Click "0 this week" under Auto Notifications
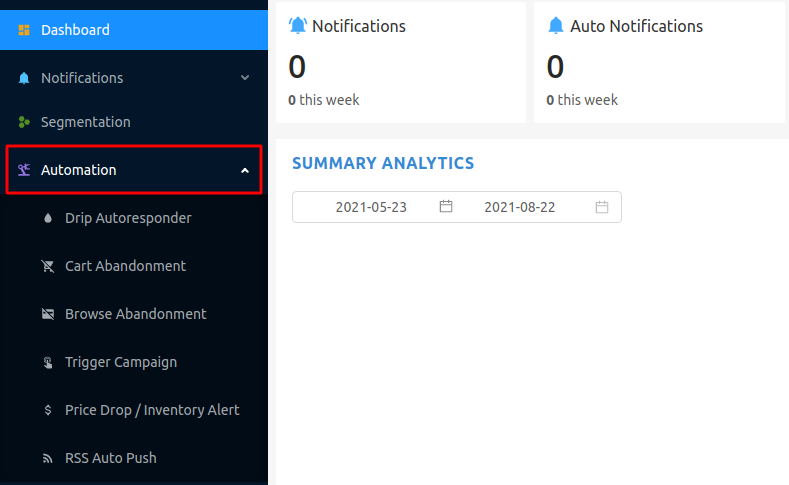This screenshot has height=485, width=789. [x=582, y=100]
